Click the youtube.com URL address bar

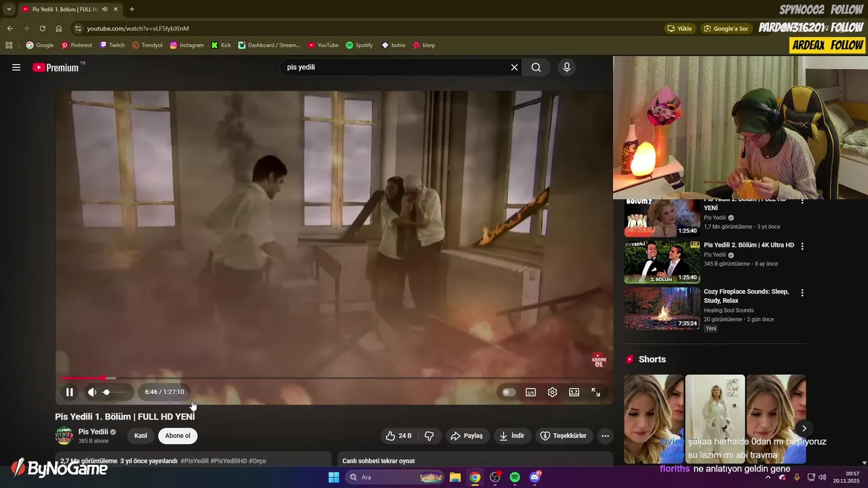pos(138,28)
